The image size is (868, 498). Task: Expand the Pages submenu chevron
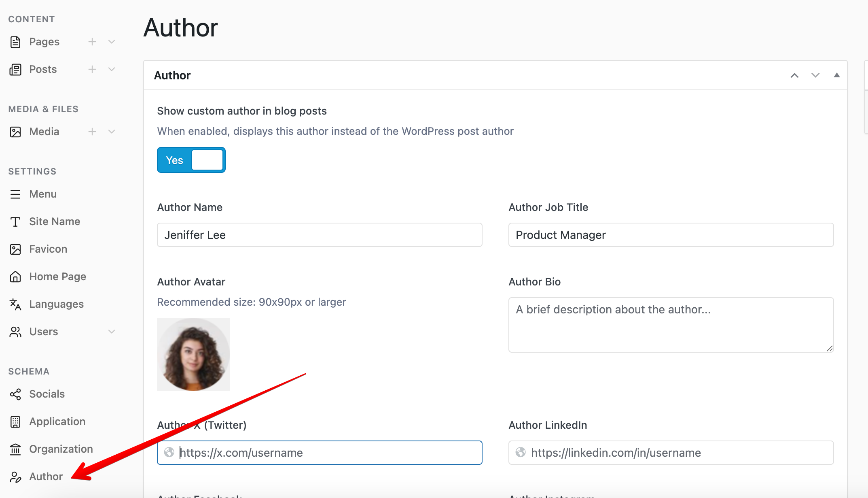(x=112, y=42)
